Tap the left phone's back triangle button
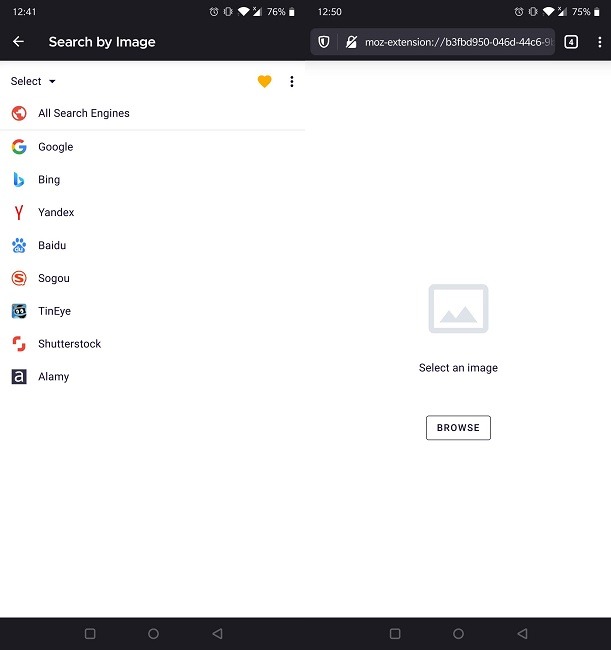The height and width of the screenshot is (650, 611). pos(218,633)
